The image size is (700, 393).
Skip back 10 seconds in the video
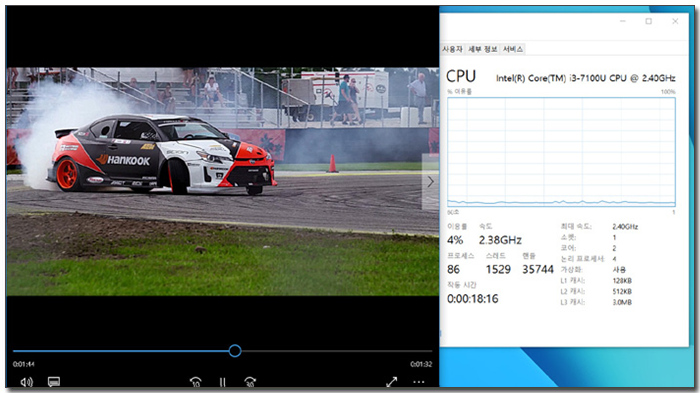[195, 382]
